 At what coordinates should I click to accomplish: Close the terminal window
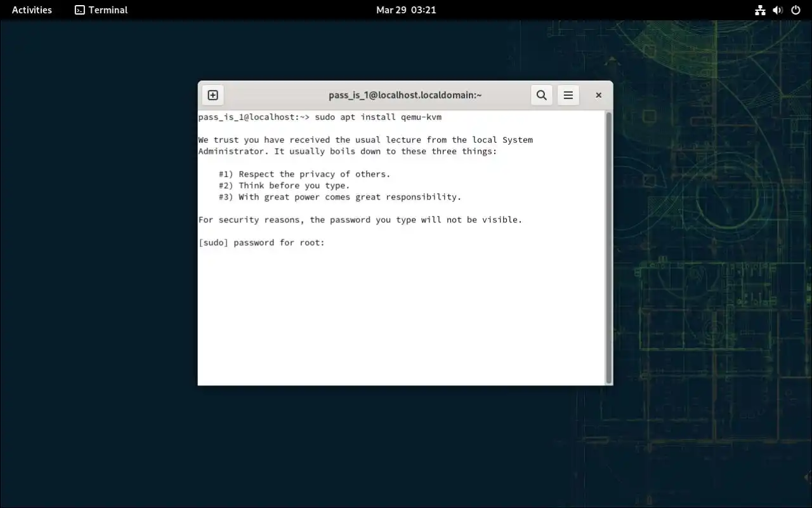(x=598, y=95)
